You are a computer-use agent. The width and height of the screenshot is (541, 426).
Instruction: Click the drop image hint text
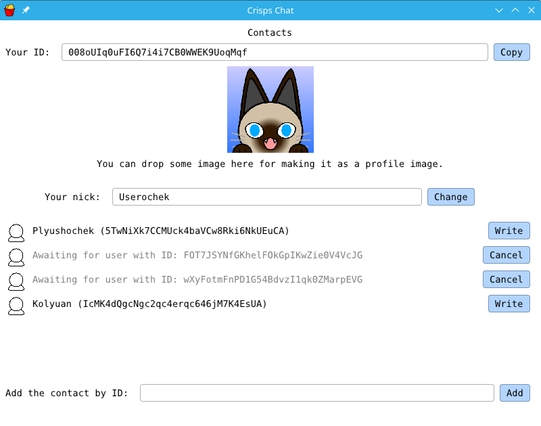tap(270, 164)
